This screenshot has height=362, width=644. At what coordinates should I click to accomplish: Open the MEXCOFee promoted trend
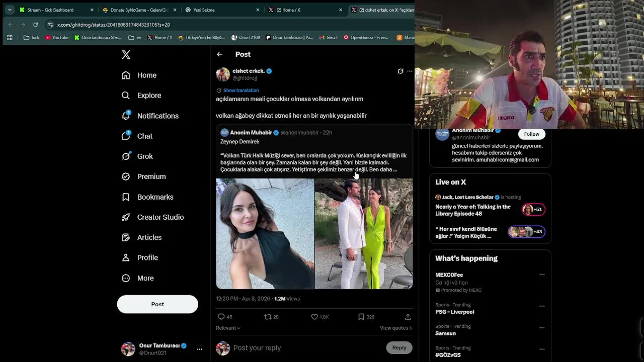(x=449, y=275)
